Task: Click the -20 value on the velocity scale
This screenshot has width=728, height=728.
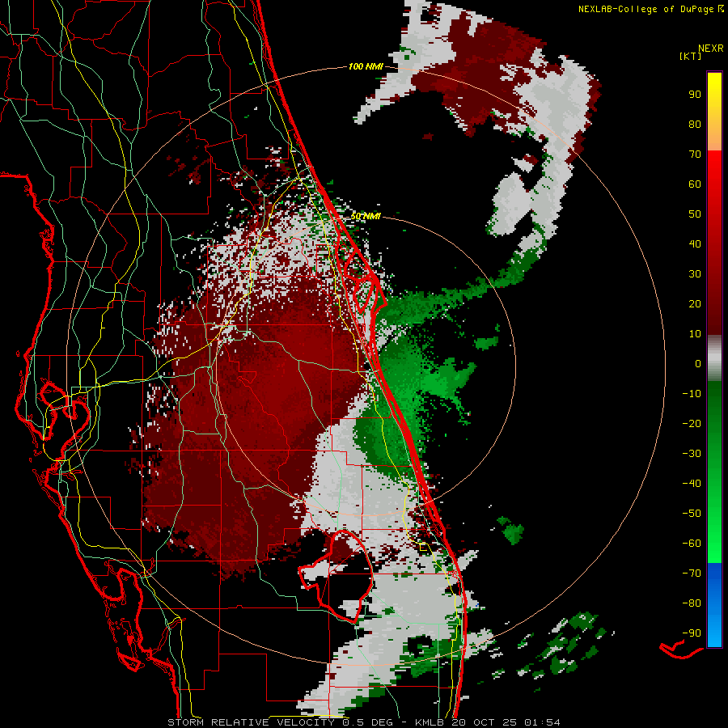Action: click(x=692, y=424)
